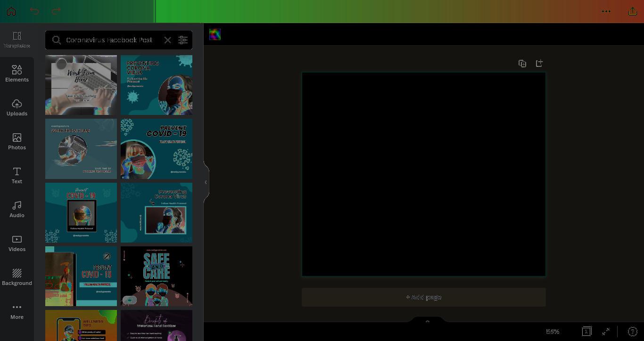Select the Work From Home laptop template

pyautogui.click(x=81, y=85)
